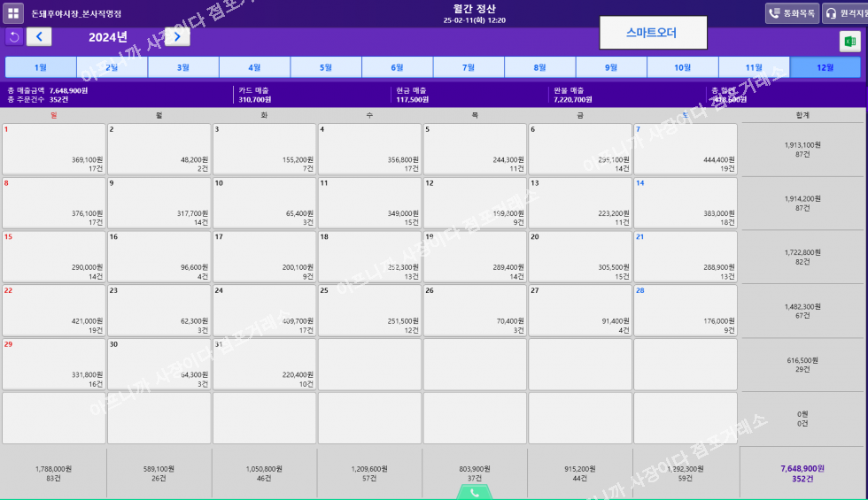Open 통화목록 call list
The width and height of the screenshot is (868, 500).
click(x=792, y=13)
